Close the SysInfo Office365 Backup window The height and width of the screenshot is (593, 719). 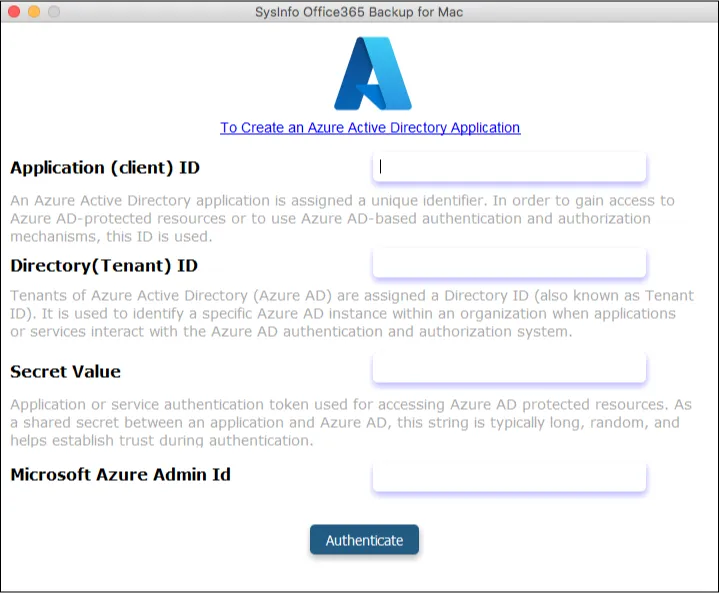(14, 11)
